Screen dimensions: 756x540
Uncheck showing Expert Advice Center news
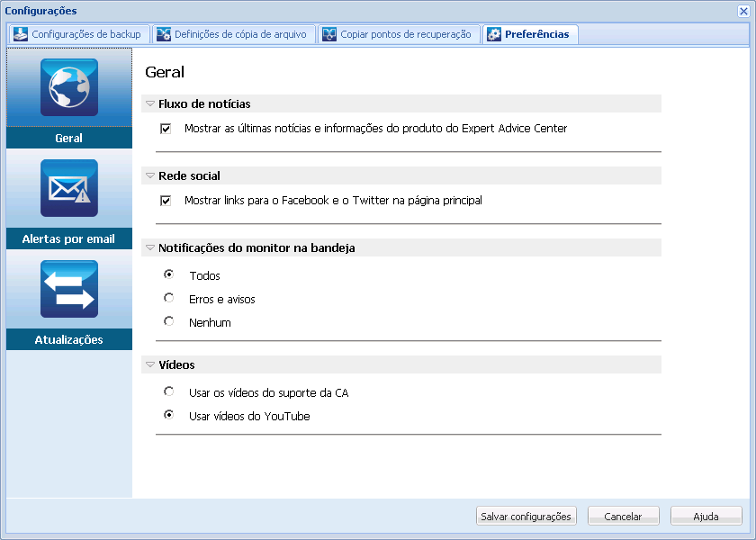tap(166, 128)
